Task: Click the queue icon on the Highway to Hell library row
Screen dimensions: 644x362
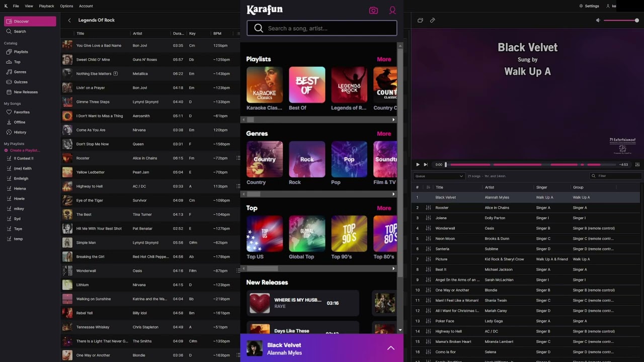Action: (x=238, y=186)
